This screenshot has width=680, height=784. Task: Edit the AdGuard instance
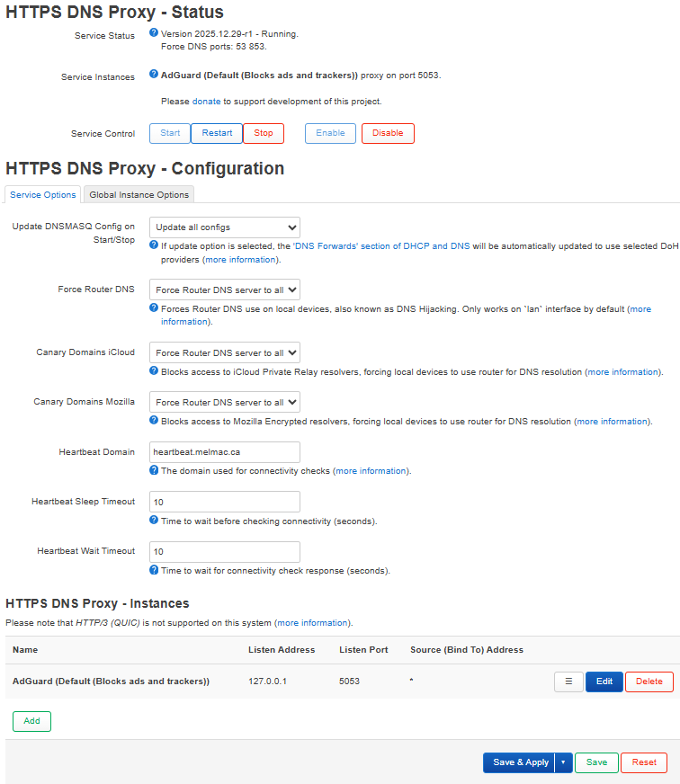point(604,682)
